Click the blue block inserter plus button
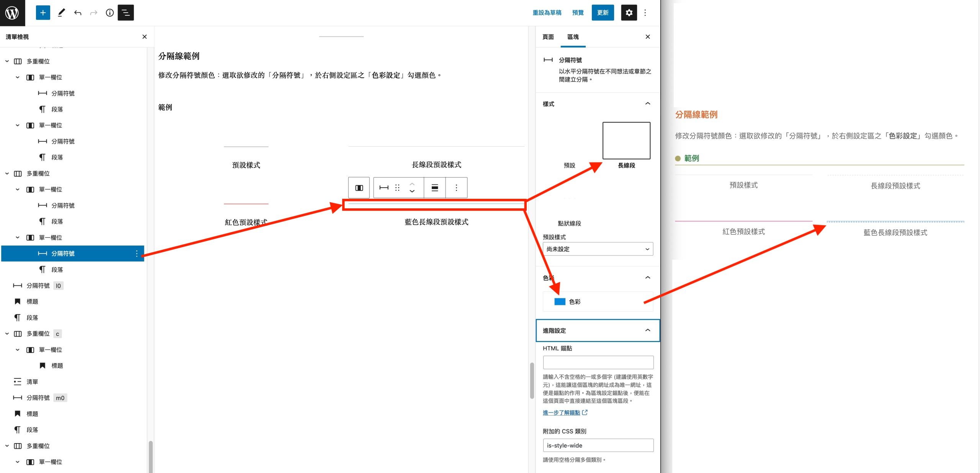This screenshot has height=473, width=980. tap(43, 13)
